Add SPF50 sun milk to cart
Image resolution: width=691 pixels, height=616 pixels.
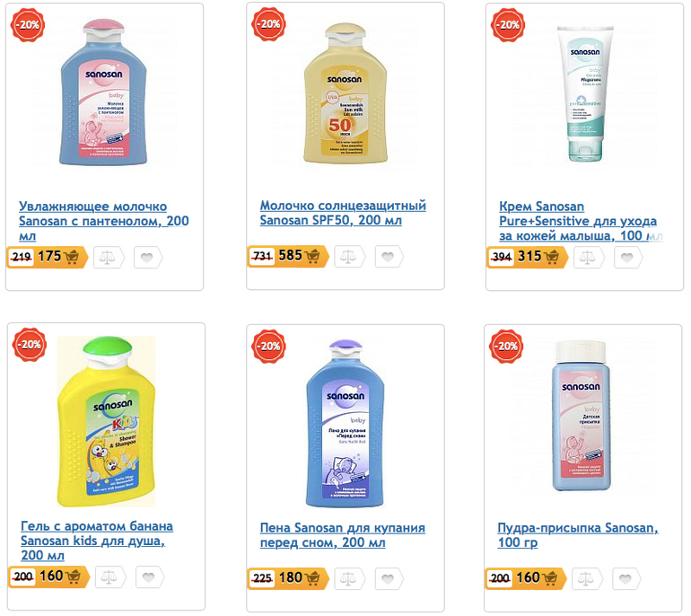click(x=313, y=257)
